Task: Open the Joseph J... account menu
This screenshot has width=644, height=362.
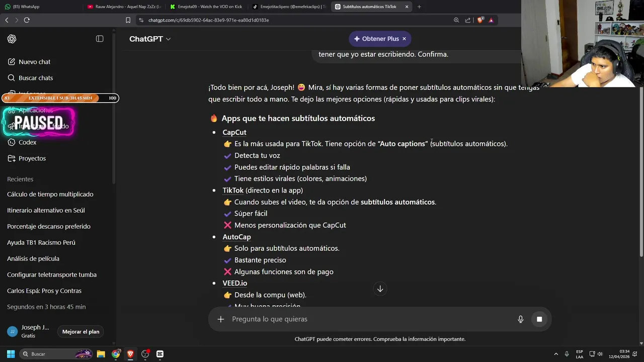Action: click(x=29, y=331)
